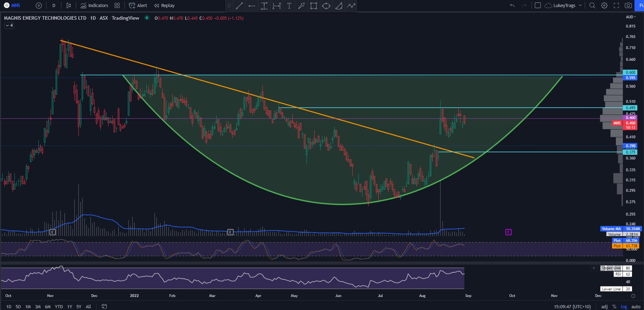Switch to the YTD time range
Viewport: 644px width, 310px height.
point(59,306)
